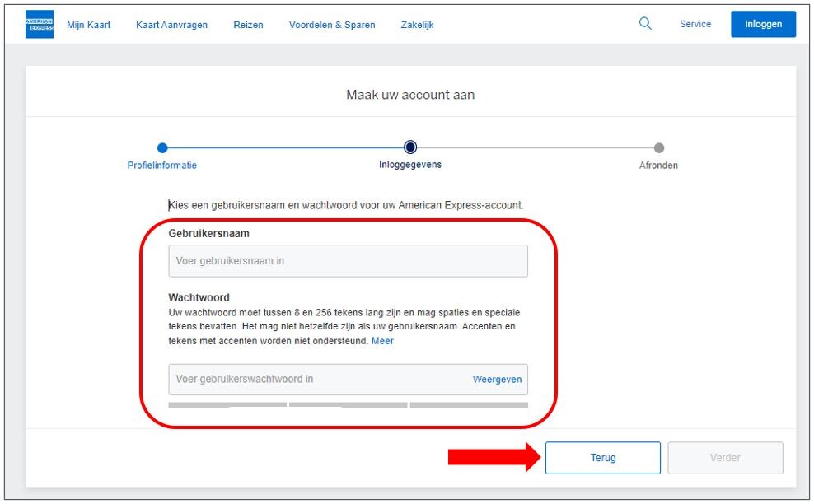Image resolution: width=814 pixels, height=504 pixels.
Task: Select Zakelijk in the top navigation
Action: click(x=417, y=25)
